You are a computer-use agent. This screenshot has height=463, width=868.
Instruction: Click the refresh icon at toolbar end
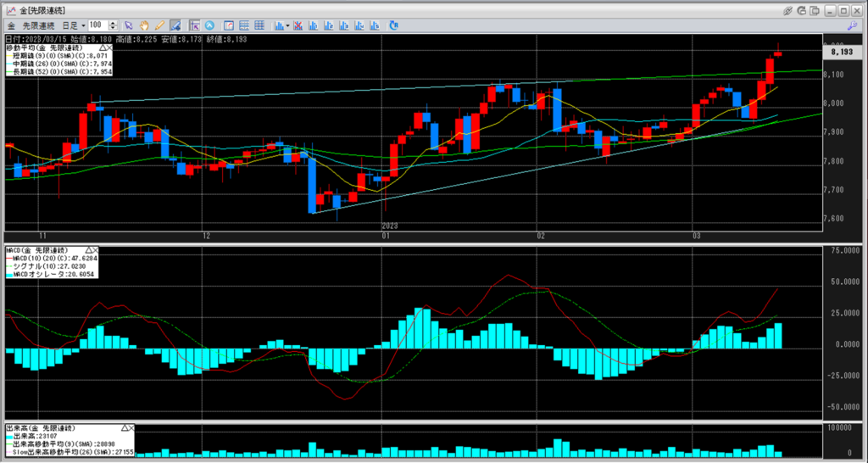394,25
